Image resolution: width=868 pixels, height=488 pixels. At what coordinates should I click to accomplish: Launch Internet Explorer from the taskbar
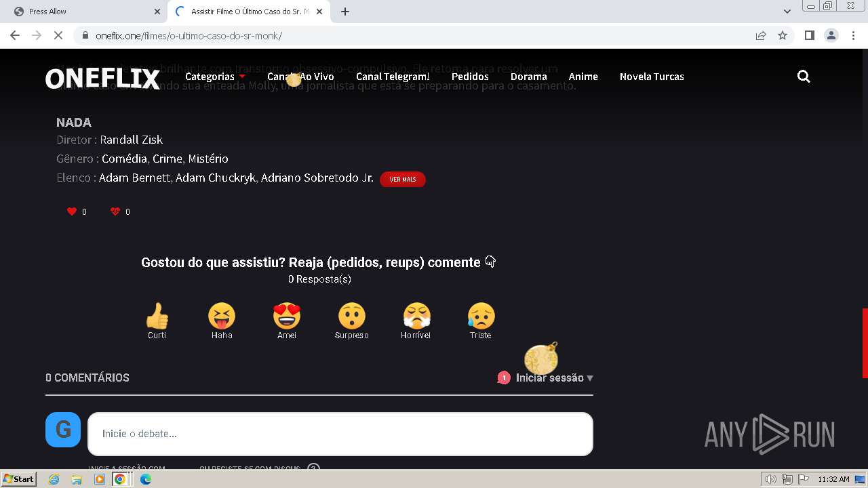coord(54,479)
